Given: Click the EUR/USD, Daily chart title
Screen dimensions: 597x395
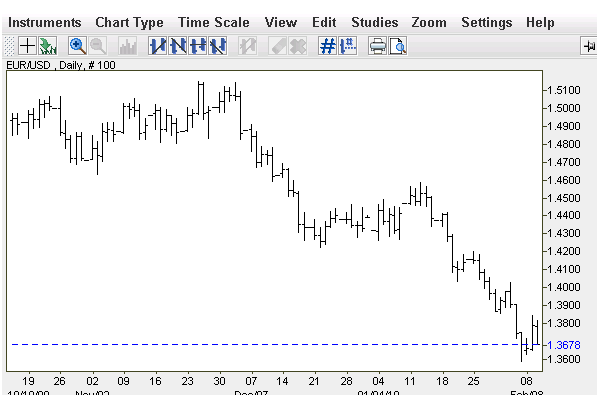Looking at the screenshot, I should pos(61,65).
